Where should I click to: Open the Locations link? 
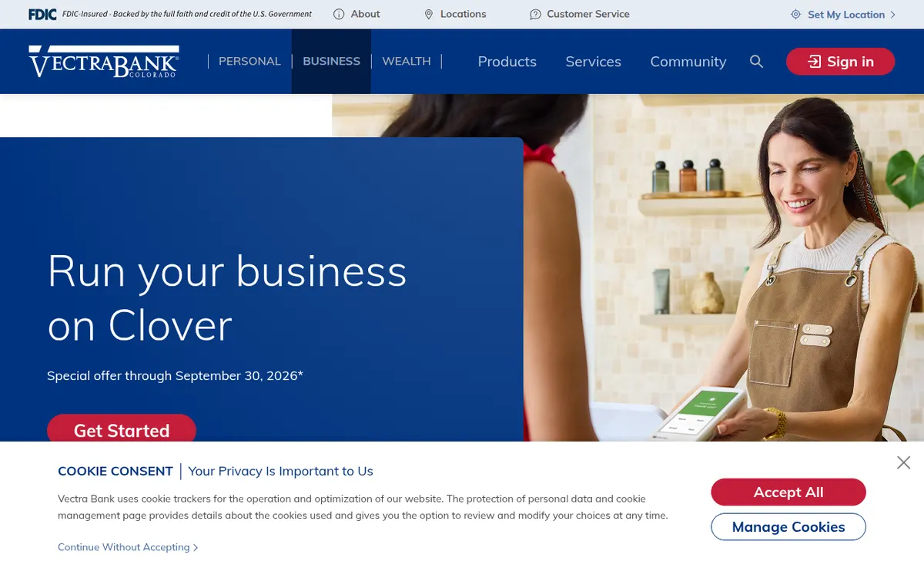(463, 14)
